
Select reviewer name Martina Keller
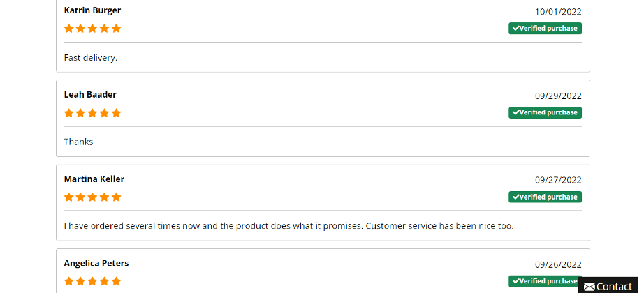click(94, 179)
